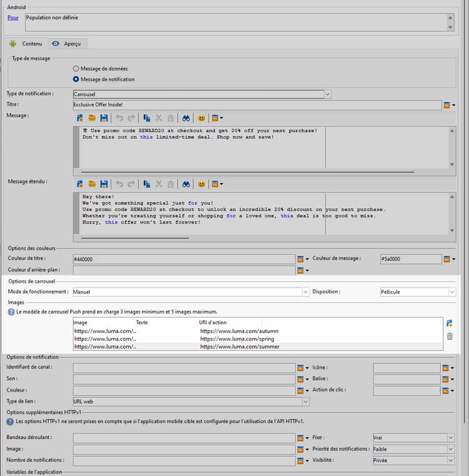Add a new carousel image with the add icon
This screenshot has height=476, width=469.
click(x=449, y=323)
